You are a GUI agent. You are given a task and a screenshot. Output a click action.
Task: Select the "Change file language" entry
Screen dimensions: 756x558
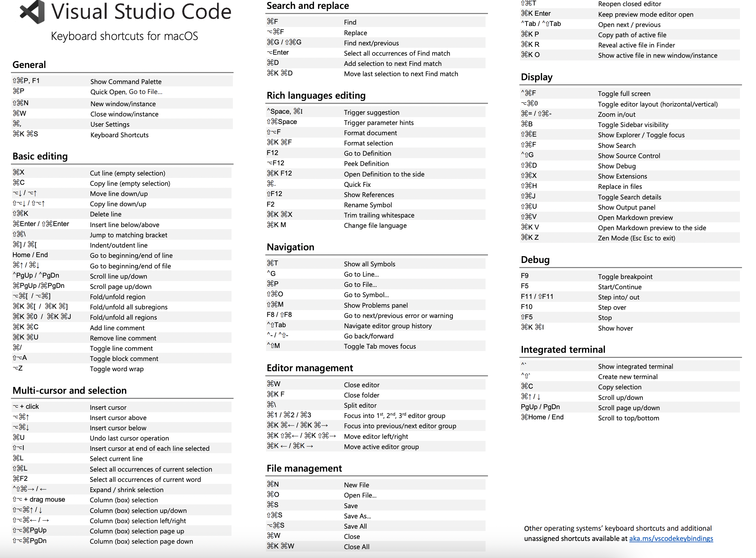(375, 225)
